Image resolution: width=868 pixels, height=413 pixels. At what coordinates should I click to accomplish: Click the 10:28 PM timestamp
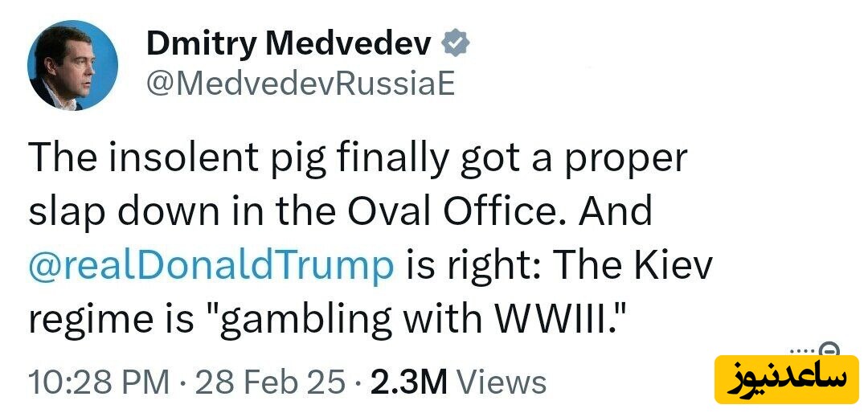pyautogui.click(x=99, y=382)
